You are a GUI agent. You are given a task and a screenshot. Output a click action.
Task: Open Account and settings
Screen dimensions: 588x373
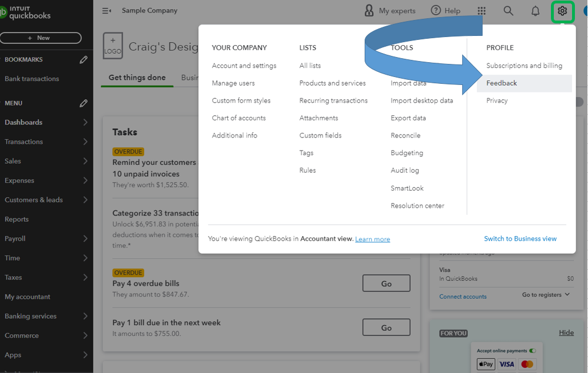[x=244, y=66]
